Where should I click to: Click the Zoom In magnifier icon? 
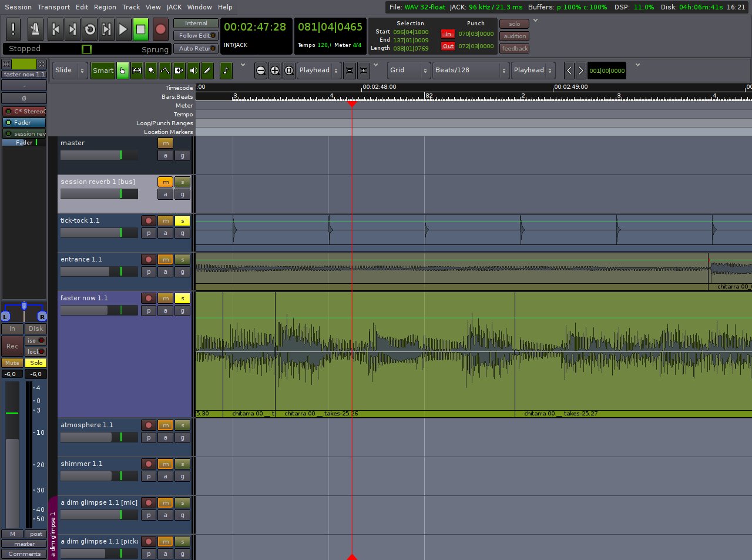tap(274, 71)
